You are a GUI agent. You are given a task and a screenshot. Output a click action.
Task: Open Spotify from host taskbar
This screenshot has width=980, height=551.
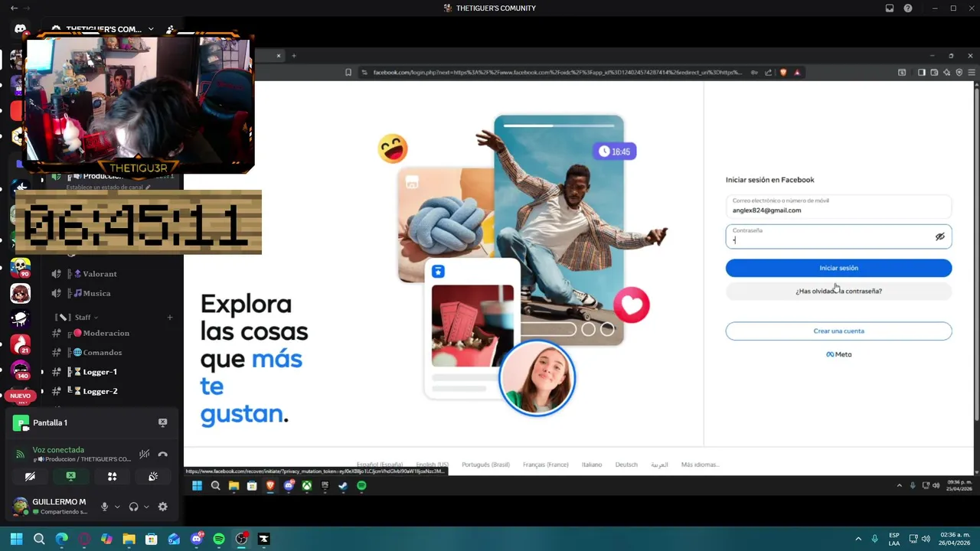click(x=219, y=539)
